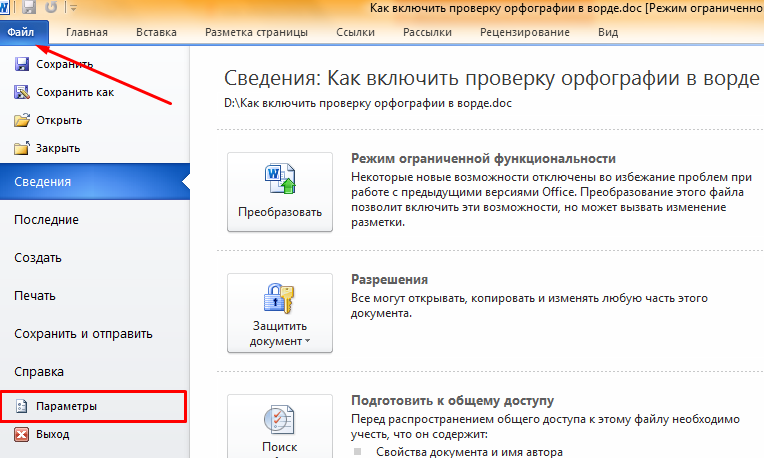
Task: Open the Разметка страницы tab
Action: 256,33
